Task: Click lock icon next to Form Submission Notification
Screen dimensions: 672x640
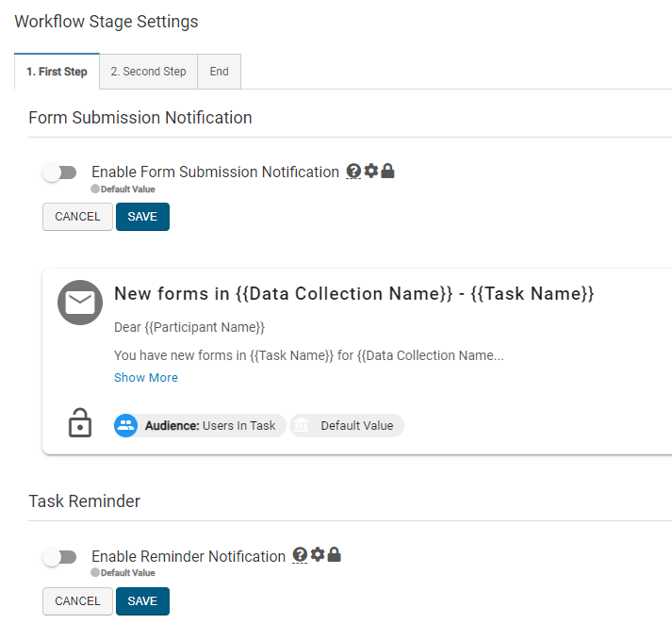Action: click(387, 172)
